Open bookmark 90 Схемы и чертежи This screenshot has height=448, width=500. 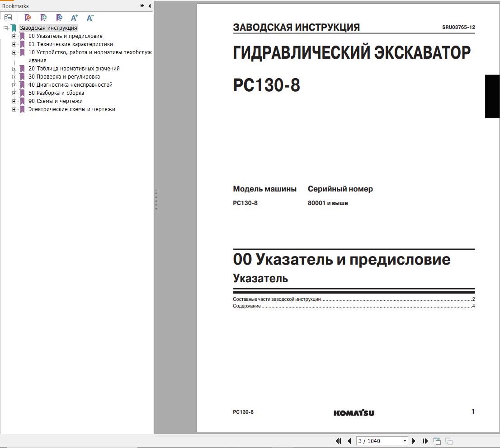tap(56, 101)
